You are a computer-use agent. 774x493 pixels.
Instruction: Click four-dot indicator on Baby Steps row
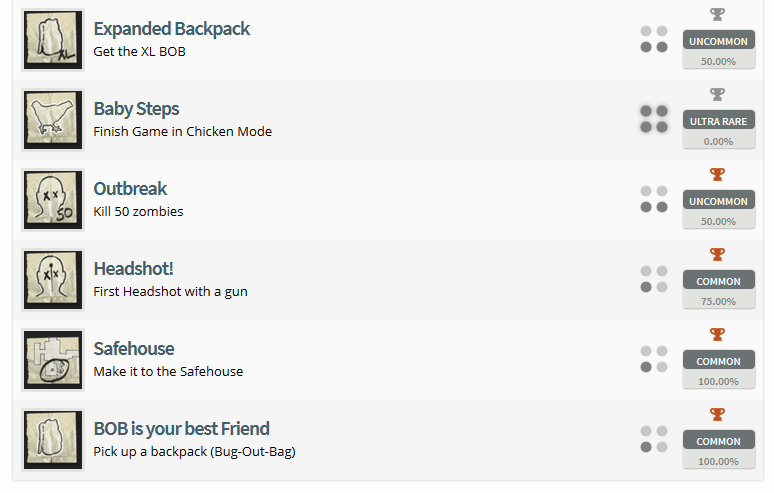click(x=654, y=119)
